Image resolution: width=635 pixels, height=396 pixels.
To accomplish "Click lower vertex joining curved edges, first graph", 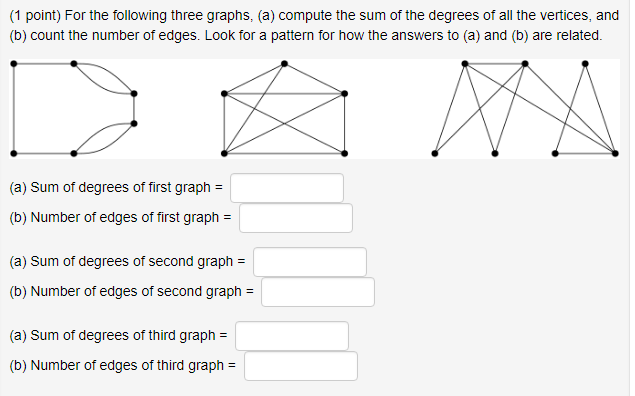I will (134, 123).
